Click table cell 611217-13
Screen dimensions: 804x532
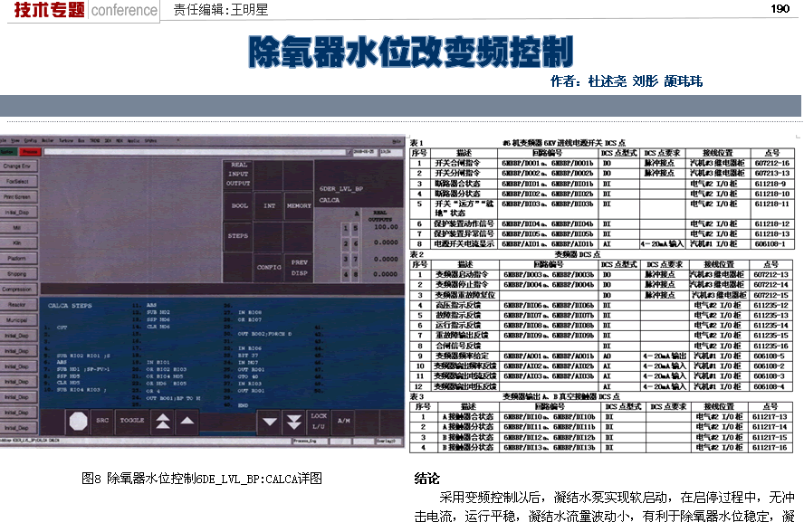(x=770, y=417)
